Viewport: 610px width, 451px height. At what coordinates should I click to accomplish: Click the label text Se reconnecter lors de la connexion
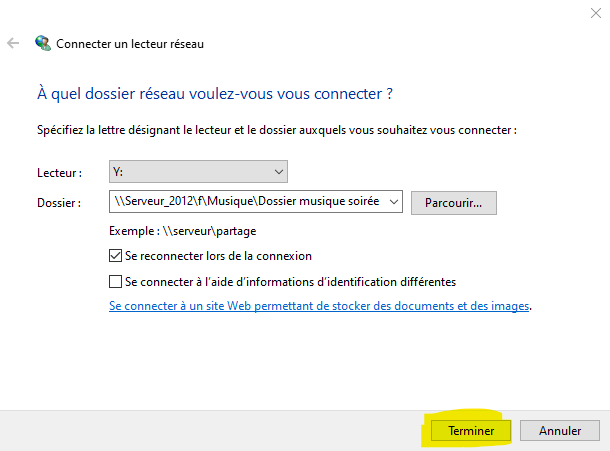[x=218, y=256]
